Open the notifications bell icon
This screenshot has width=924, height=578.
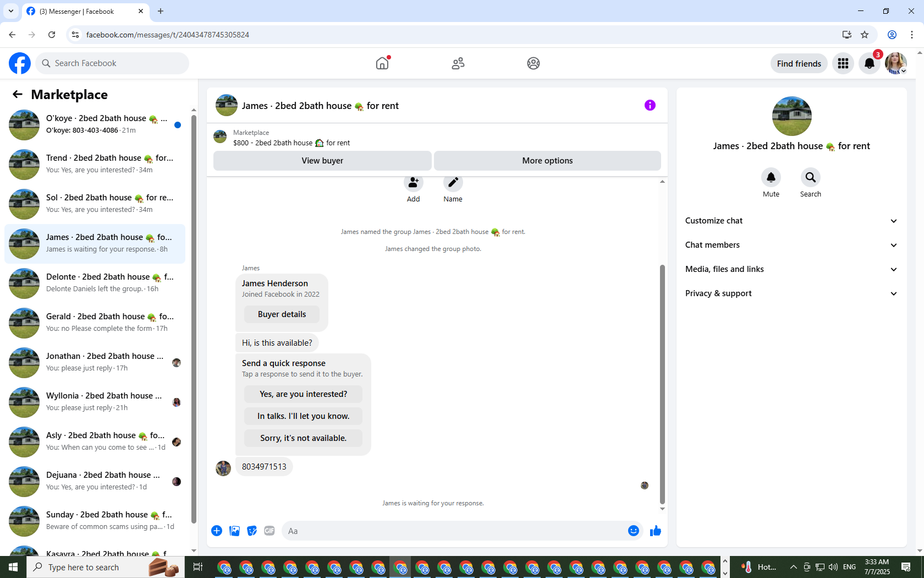[x=870, y=63]
